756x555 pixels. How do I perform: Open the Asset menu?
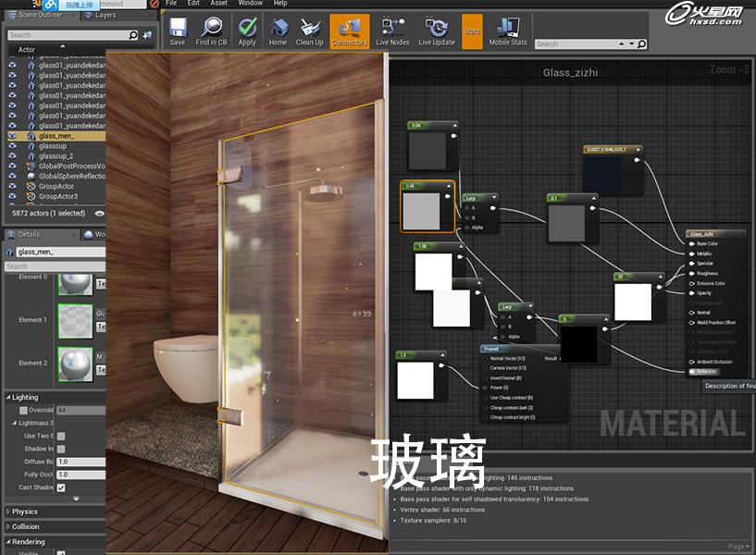218,4
